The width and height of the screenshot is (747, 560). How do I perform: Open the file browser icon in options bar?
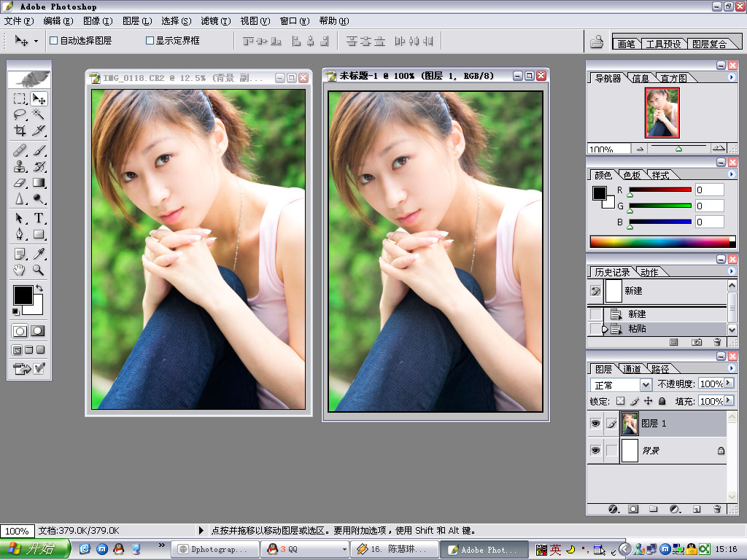pyautogui.click(x=597, y=42)
